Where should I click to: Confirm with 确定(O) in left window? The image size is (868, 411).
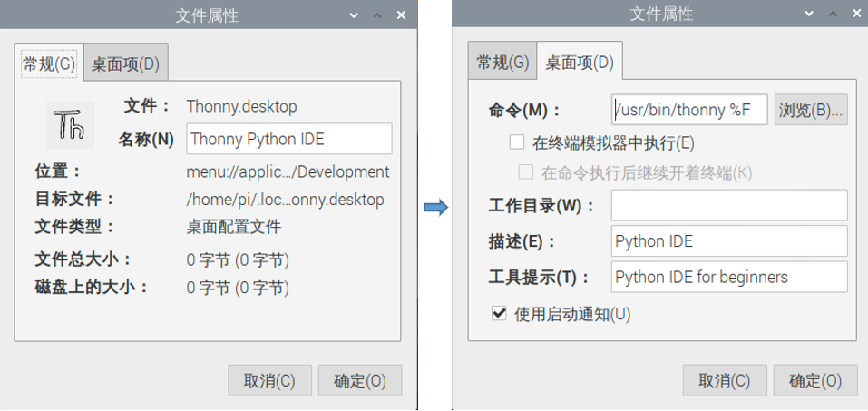point(360,380)
